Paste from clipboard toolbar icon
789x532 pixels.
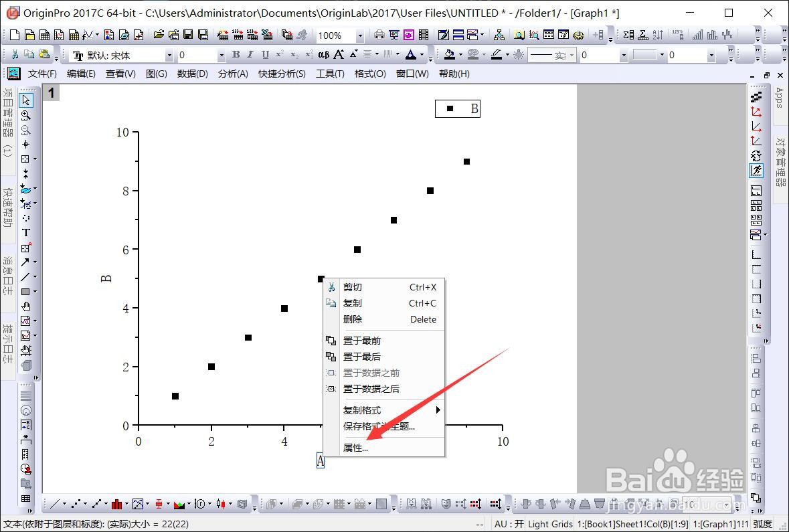click(x=44, y=54)
